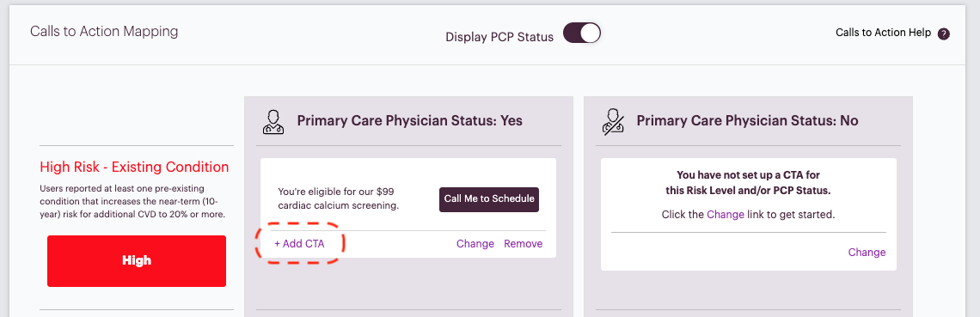Click the inline Change link in the get-started sentence
980x317 pixels.
726,215
